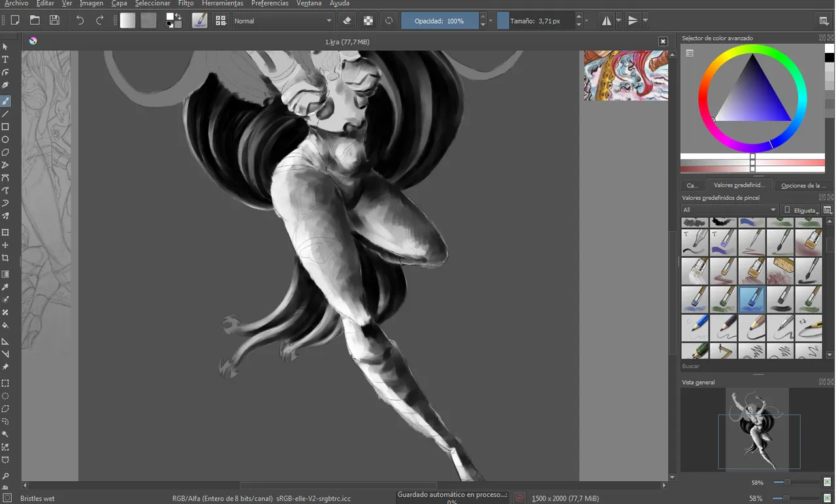Toggle horizontal mirror tool
Viewport: 836px width, 504px height.
point(607,20)
